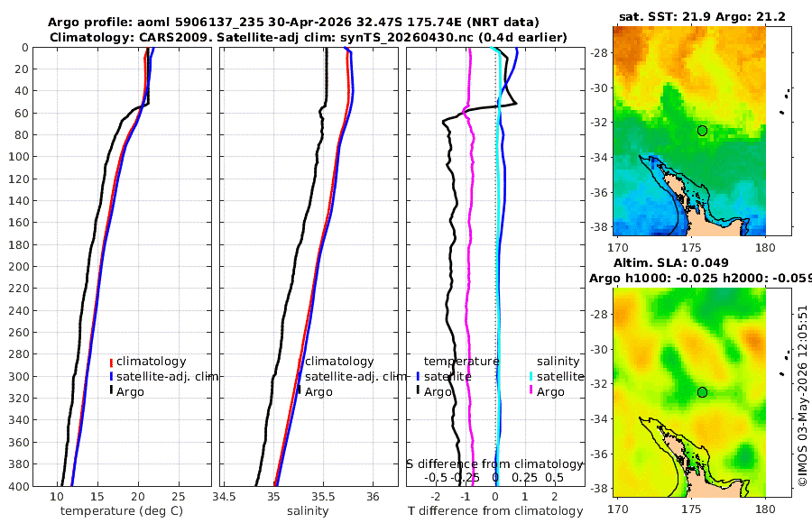Click red climatology legend marker in temperature panel
The image size is (812, 523).
pos(111,362)
